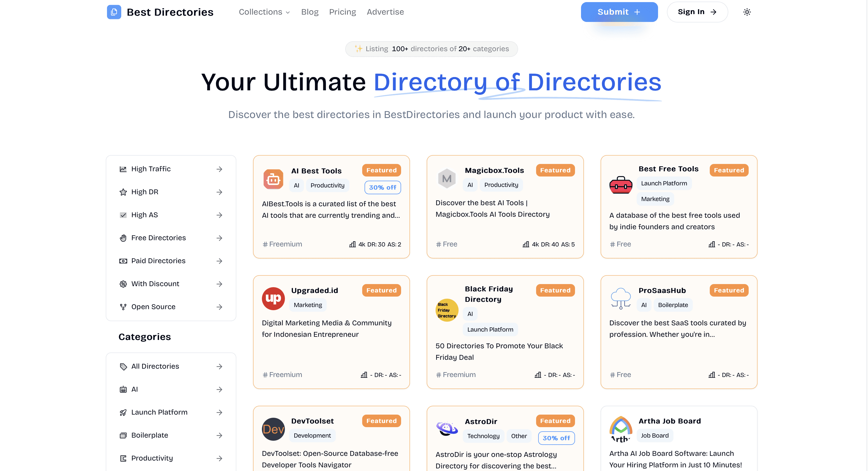
Task: Click the Submit button
Action: coord(619,12)
